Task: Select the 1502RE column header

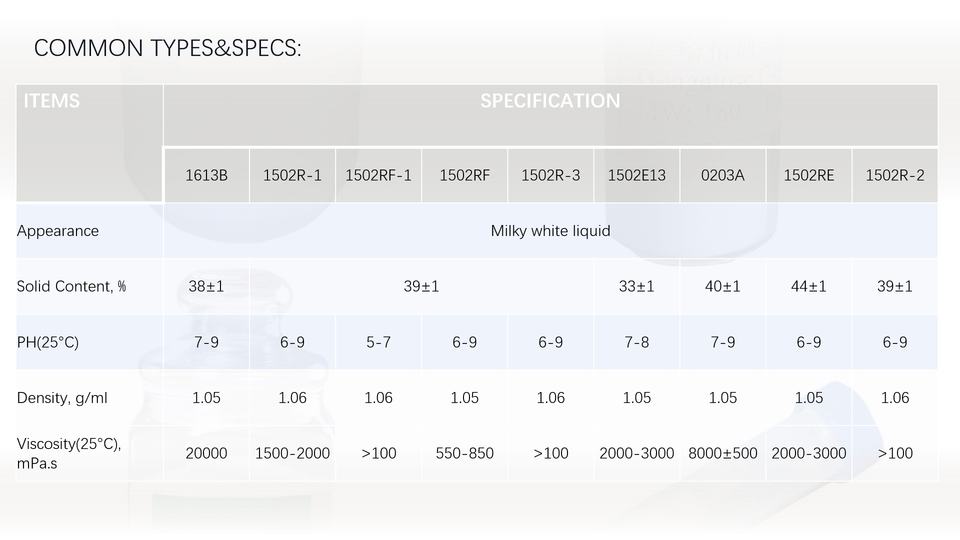Action: pos(808,176)
